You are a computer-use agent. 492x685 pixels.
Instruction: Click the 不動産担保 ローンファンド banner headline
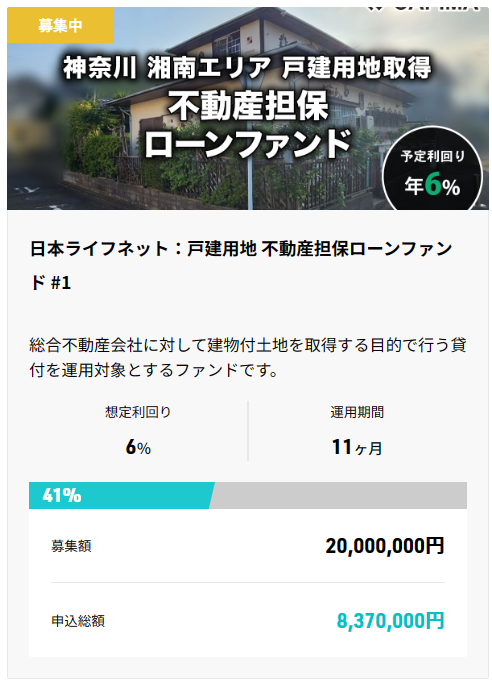pyautogui.click(x=248, y=125)
